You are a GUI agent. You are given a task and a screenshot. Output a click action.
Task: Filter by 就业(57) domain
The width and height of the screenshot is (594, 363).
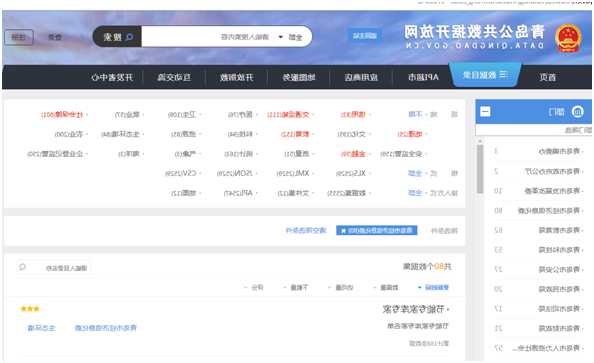pyautogui.click(x=127, y=114)
